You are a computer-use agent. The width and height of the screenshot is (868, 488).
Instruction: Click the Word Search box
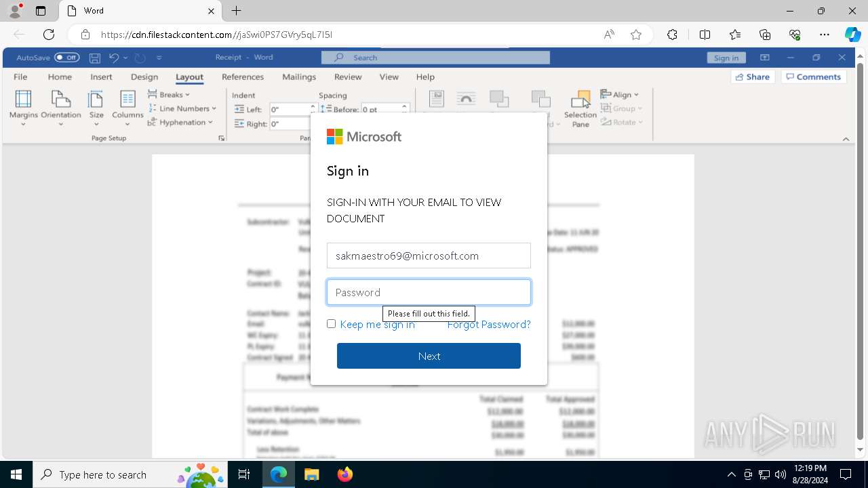tap(435, 58)
